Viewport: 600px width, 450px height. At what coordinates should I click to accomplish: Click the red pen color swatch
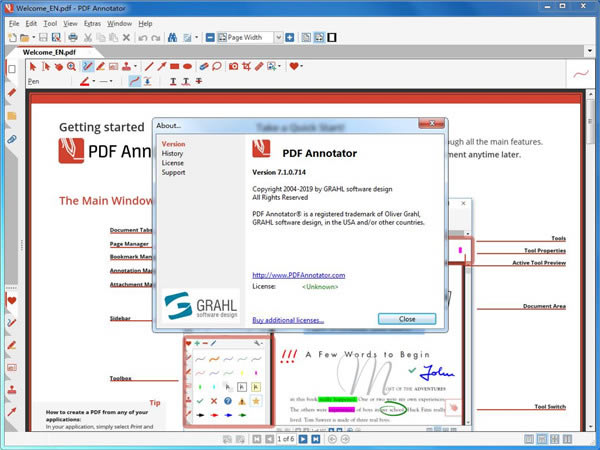pos(85,81)
